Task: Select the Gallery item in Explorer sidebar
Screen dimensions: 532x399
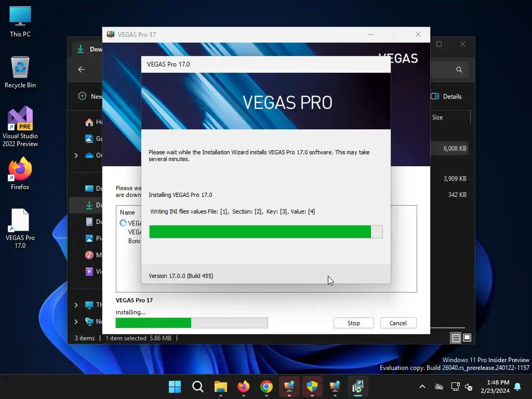Action: pyautogui.click(x=94, y=138)
